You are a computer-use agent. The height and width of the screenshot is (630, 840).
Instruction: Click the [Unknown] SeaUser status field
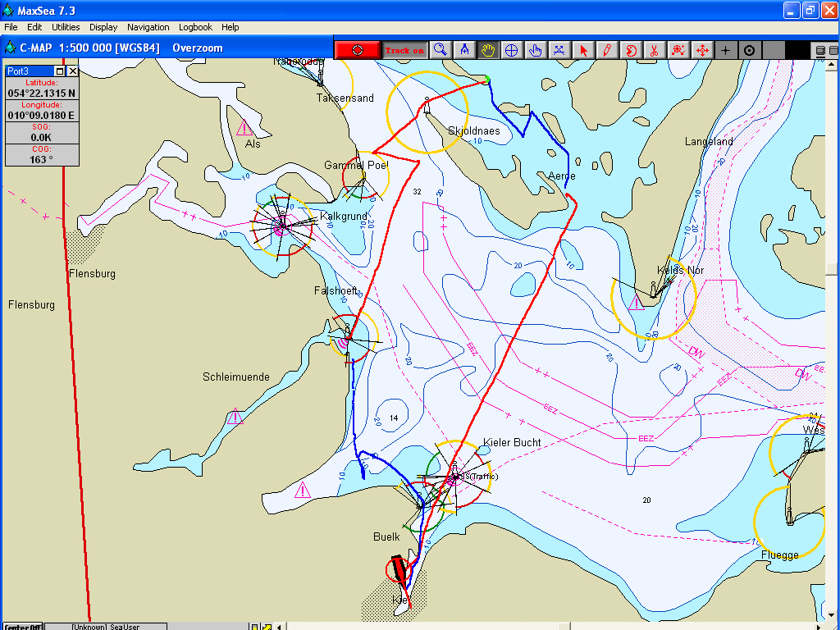(105, 627)
